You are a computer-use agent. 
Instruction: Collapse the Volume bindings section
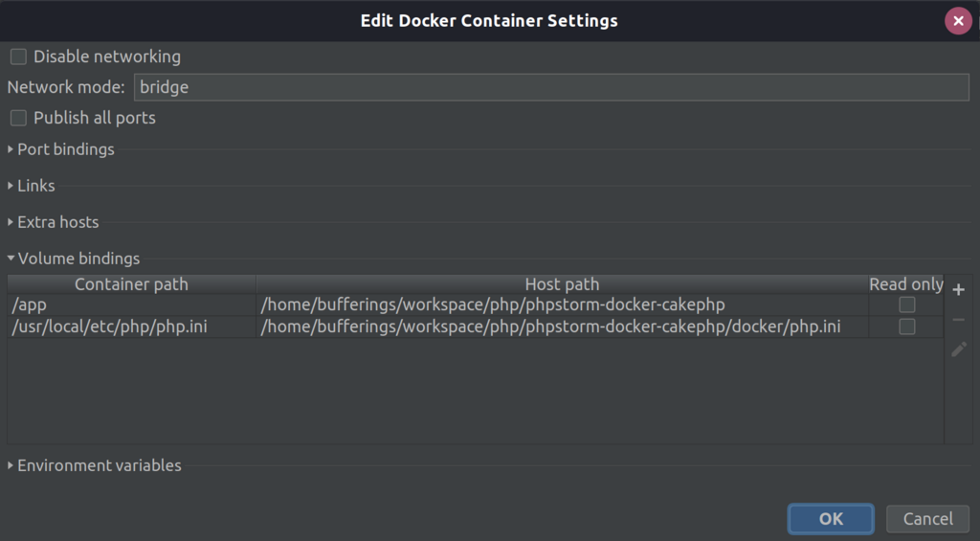coord(78,259)
